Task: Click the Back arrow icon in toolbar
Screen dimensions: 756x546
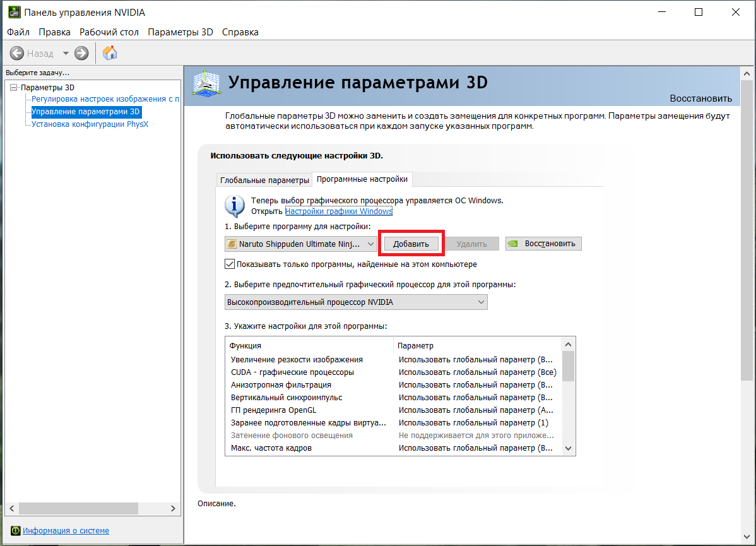Action: pyautogui.click(x=17, y=53)
